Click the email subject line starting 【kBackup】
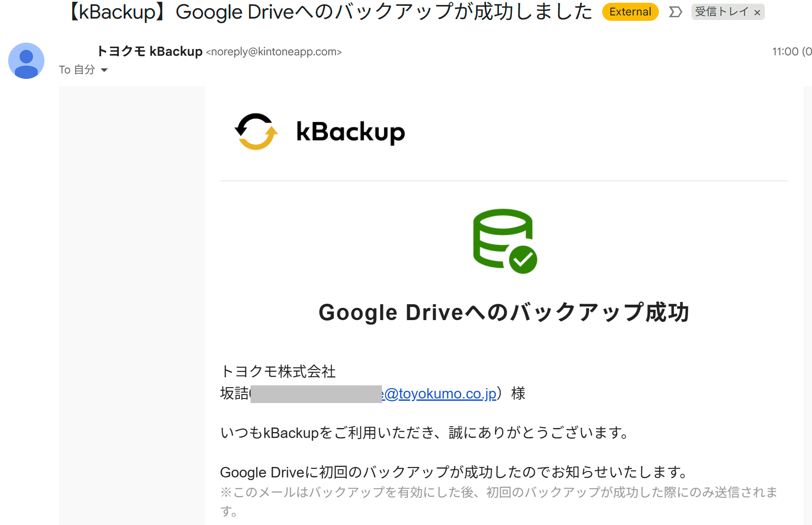The width and height of the screenshot is (812, 525). point(331,12)
